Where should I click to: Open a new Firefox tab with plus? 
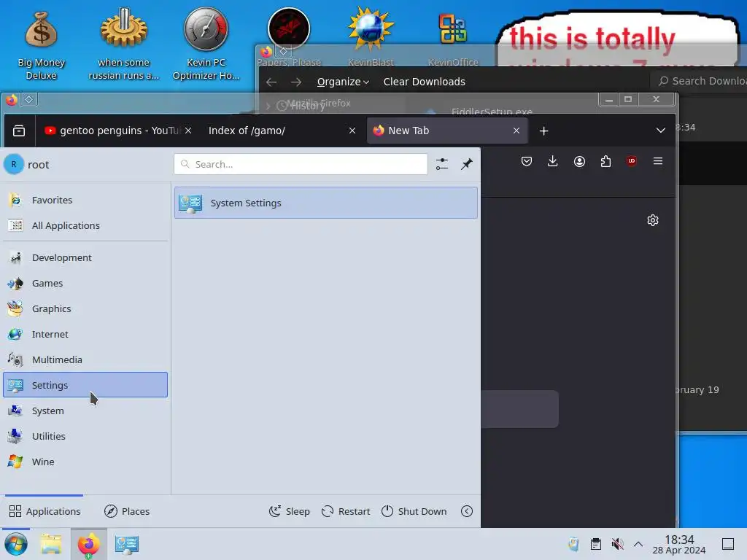point(543,131)
